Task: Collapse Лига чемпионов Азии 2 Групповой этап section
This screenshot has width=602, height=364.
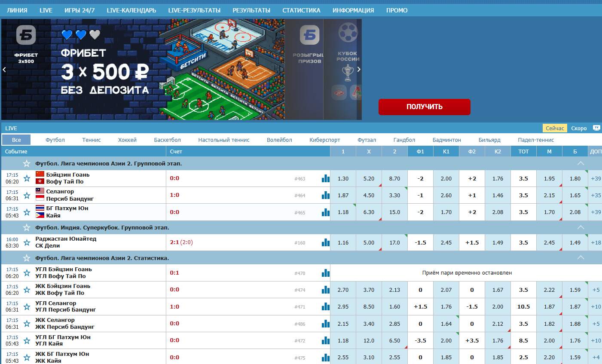Action: [581, 163]
